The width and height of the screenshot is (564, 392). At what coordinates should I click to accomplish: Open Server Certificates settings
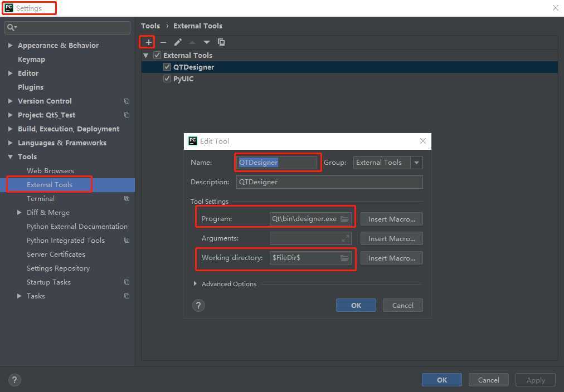point(56,254)
